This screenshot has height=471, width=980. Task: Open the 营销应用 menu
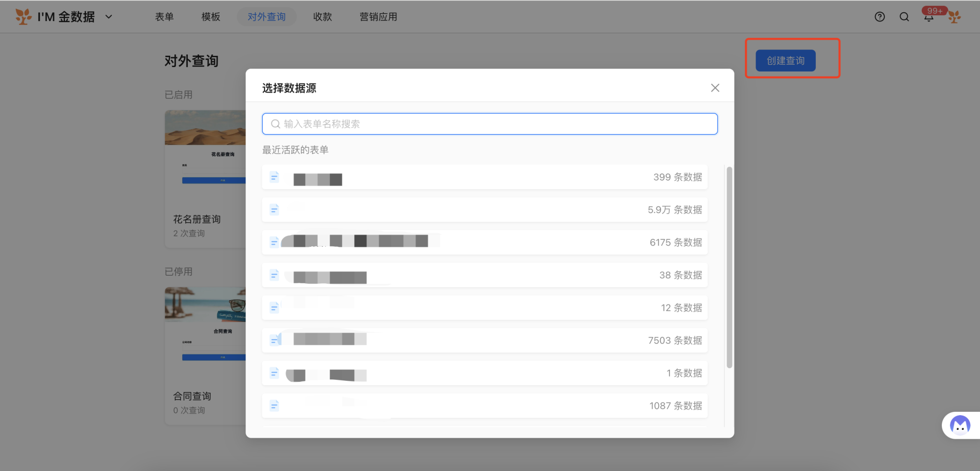(x=378, y=17)
